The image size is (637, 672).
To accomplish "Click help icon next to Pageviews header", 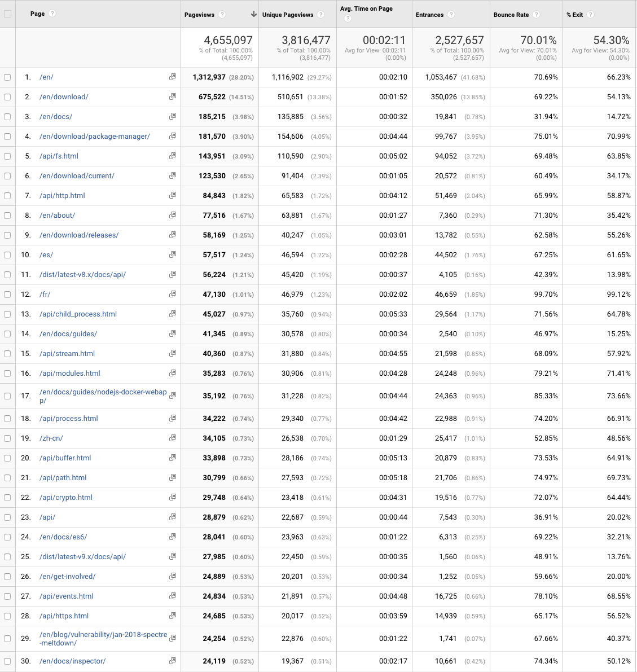I will 222,15.
